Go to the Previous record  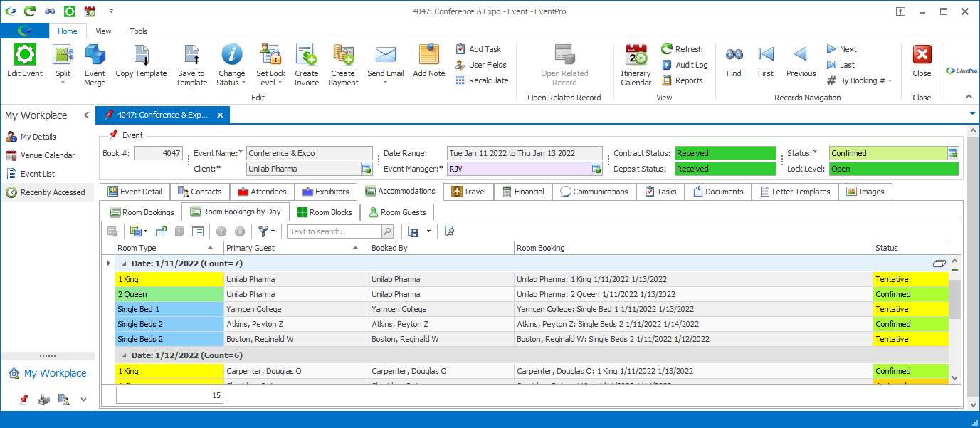pos(801,55)
